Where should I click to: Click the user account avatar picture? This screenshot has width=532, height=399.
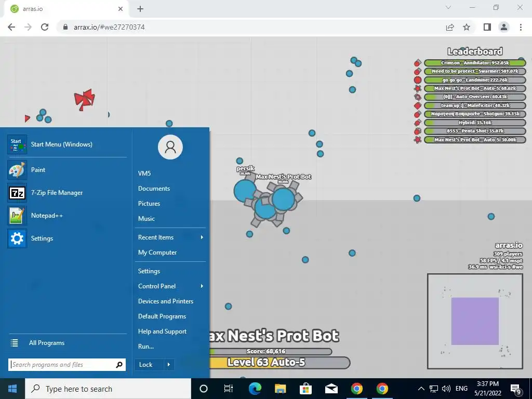point(170,147)
